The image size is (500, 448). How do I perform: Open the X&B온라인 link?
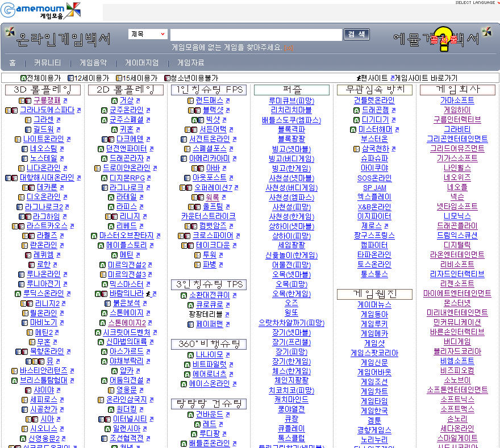tap(374, 207)
